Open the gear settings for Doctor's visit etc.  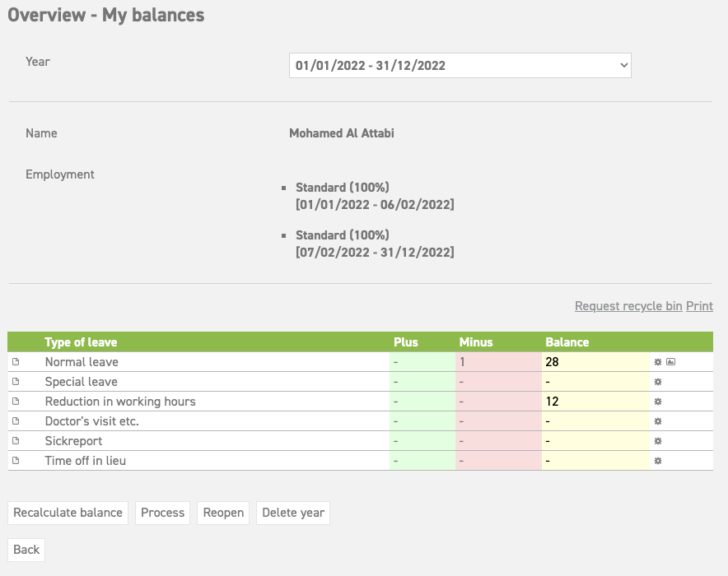point(657,420)
